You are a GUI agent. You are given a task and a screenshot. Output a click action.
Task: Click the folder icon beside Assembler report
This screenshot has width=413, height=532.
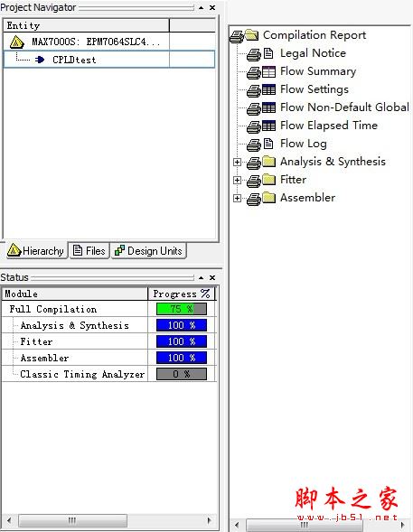268,198
